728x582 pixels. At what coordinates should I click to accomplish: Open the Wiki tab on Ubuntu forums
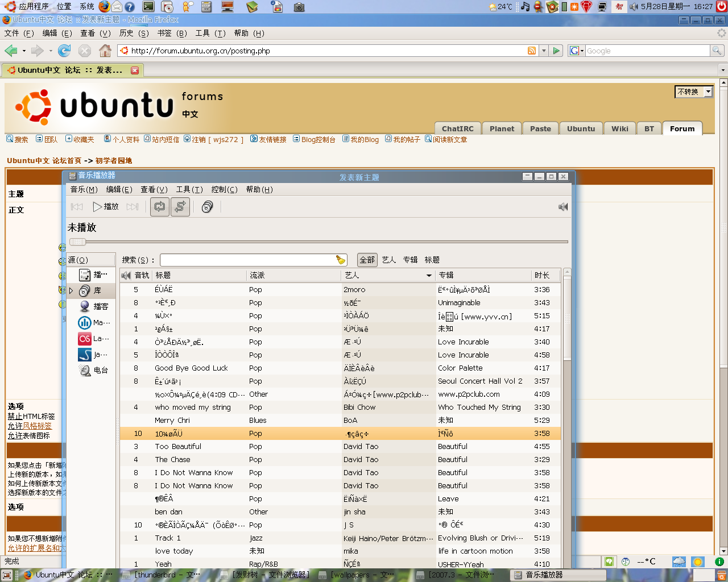pyautogui.click(x=620, y=128)
